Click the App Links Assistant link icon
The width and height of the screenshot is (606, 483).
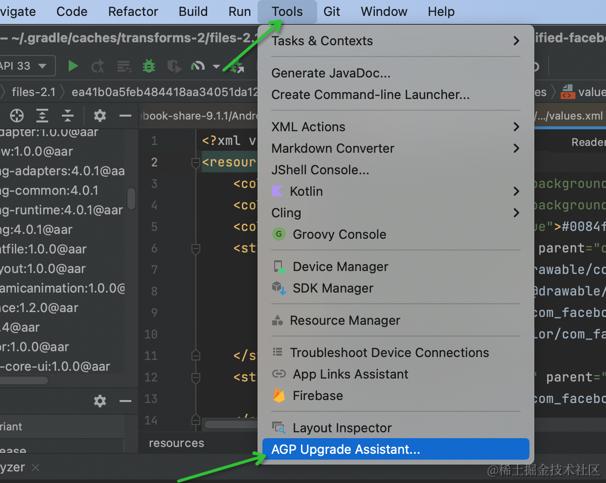279,374
